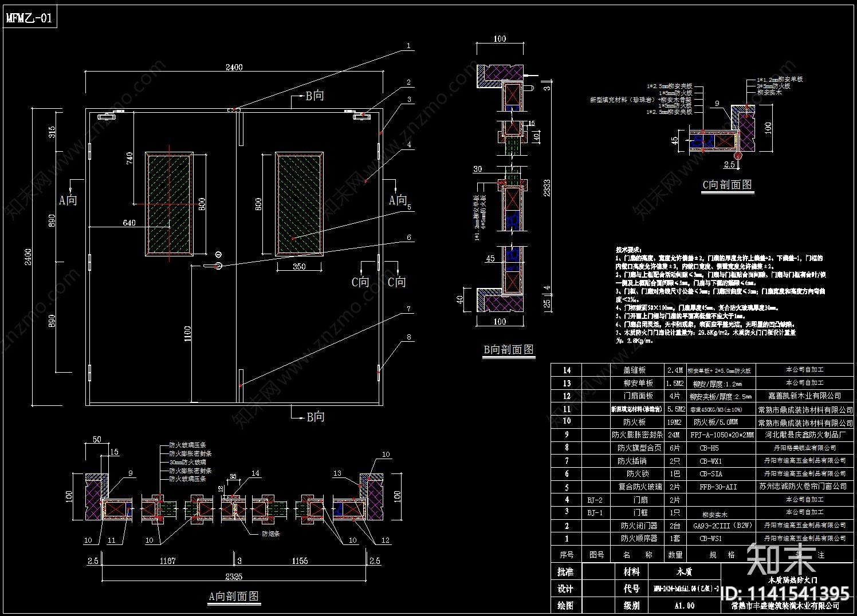Click the "30mm防火玻璃" annotation label

point(187,462)
